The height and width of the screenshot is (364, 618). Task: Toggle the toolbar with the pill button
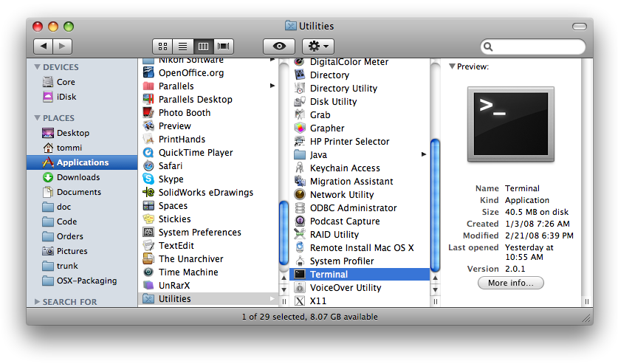click(x=580, y=27)
